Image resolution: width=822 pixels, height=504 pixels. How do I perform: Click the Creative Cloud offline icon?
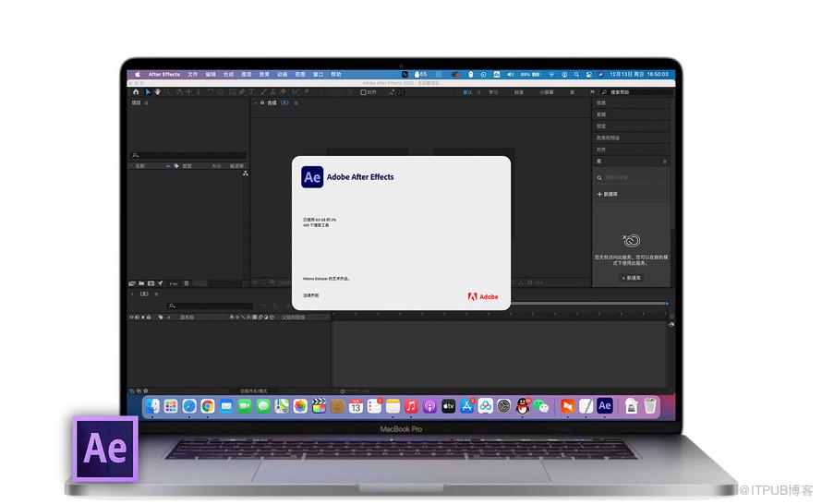[x=631, y=240]
